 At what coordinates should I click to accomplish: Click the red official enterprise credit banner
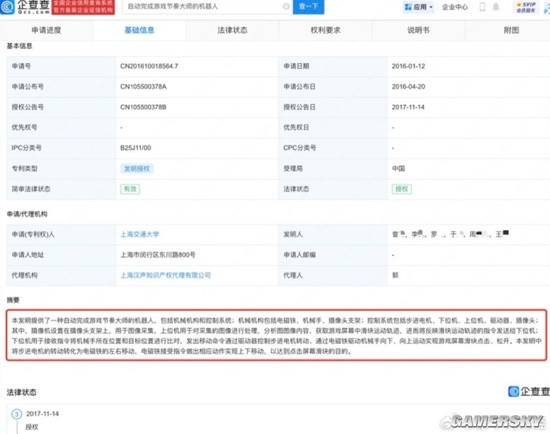pos(83,7)
